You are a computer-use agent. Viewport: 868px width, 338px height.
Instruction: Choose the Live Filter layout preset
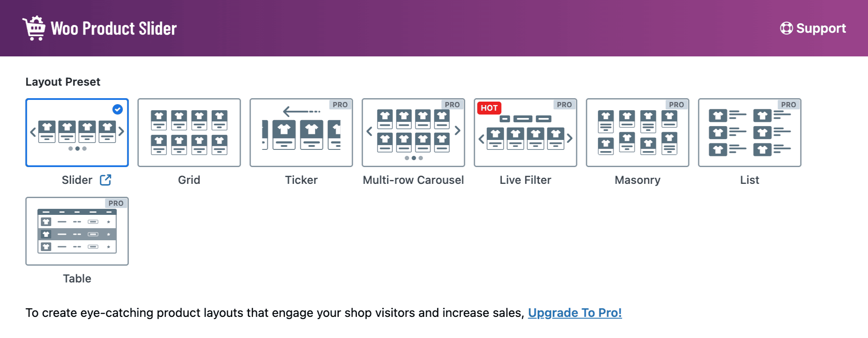point(525,133)
